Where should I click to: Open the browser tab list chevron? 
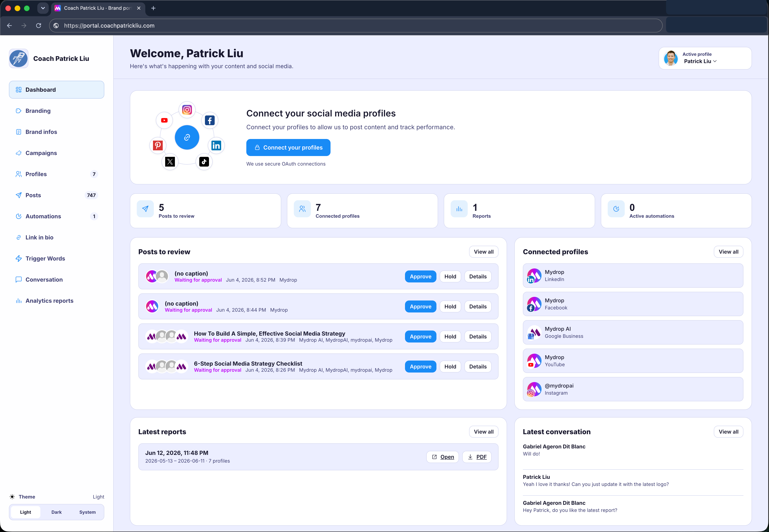pyautogui.click(x=43, y=8)
